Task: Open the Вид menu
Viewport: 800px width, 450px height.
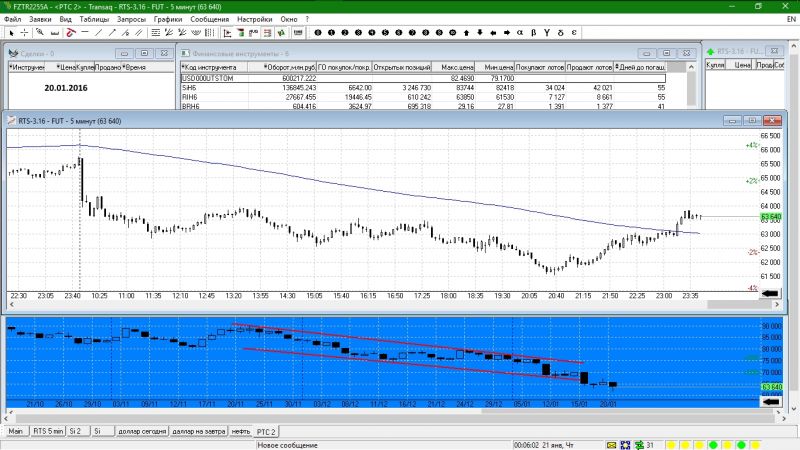Action: coord(65,19)
